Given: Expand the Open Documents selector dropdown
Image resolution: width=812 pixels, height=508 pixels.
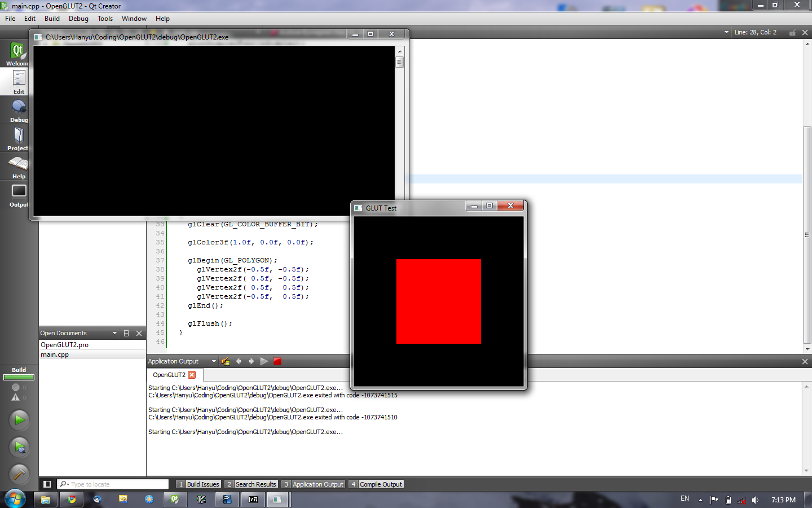Looking at the screenshot, I should tap(114, 333).
